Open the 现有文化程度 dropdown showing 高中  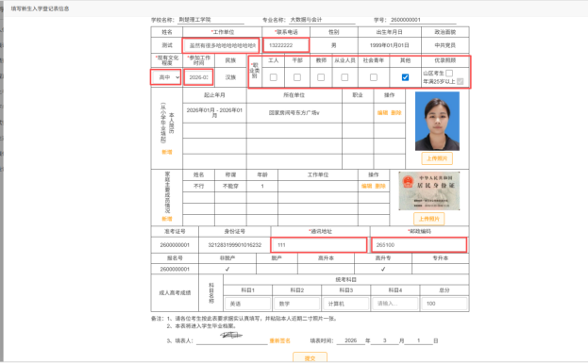point(166,77)
